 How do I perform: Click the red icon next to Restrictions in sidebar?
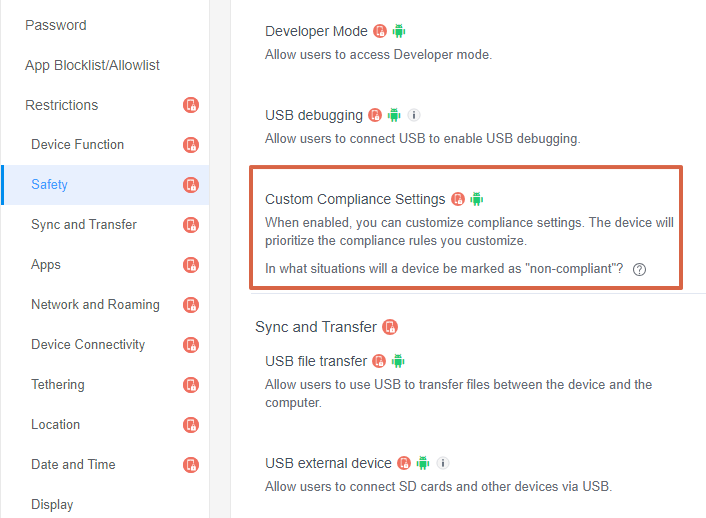[191, 105]
